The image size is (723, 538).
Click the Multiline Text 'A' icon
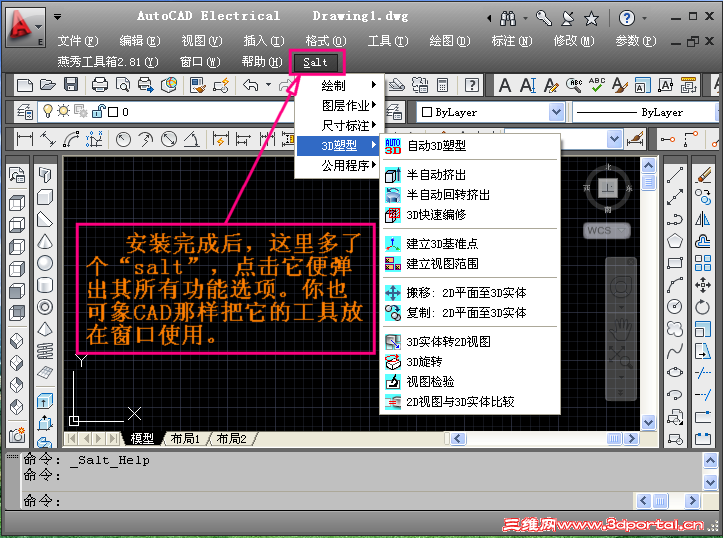(505, 85)
